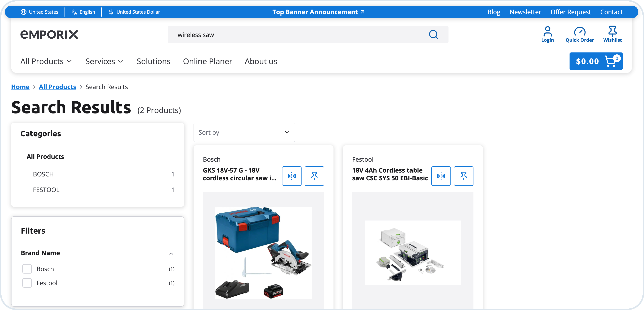This screenshot has width=644, height=310.
Task: Click the Bosch brand label on card
Action: [x=212, y=159]
